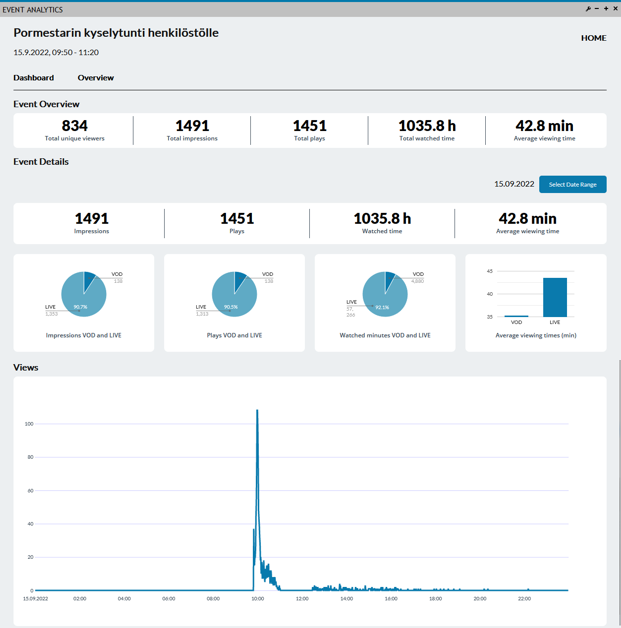
Task: Click the Total watched time 1035.8 h
Action: click(427, 126)
